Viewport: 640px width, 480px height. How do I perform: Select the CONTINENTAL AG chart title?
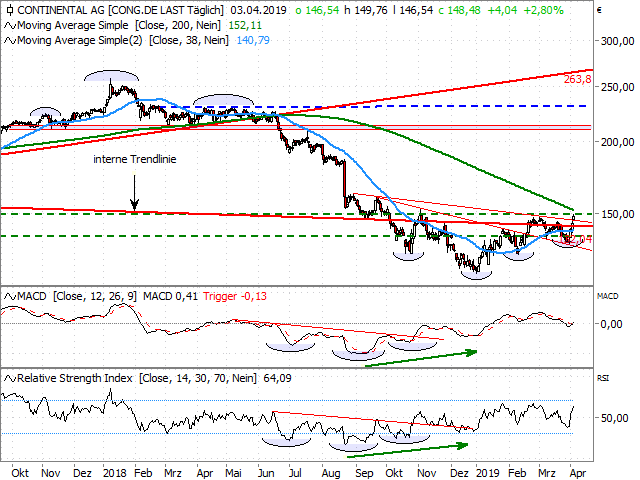point(121,10)
